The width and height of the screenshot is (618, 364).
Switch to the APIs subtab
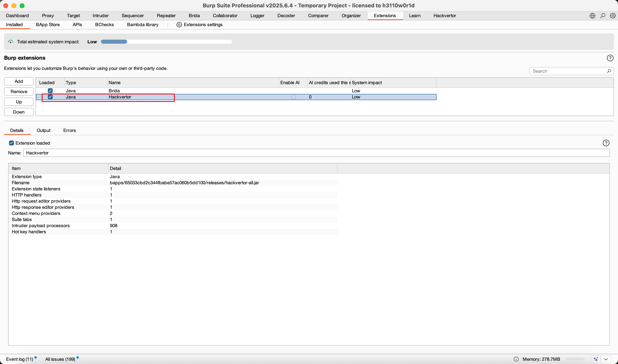pos(77,25)
